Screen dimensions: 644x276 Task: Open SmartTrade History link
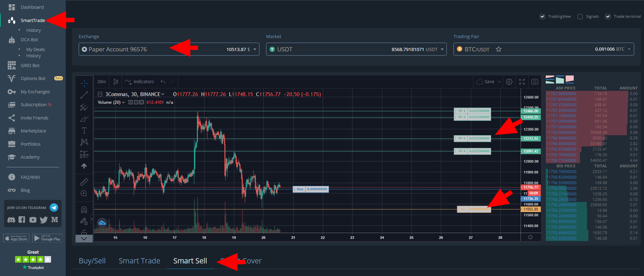coord(34,30)
